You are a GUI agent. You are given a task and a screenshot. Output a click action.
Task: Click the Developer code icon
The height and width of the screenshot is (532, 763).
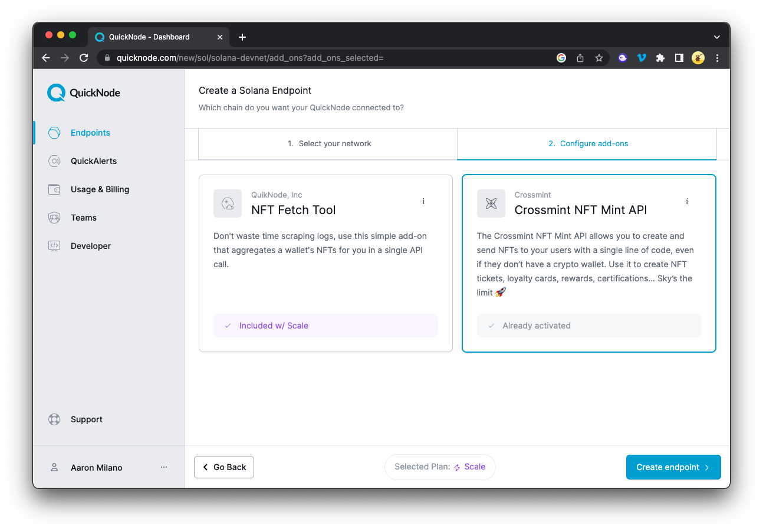click(x=54, y=246)
